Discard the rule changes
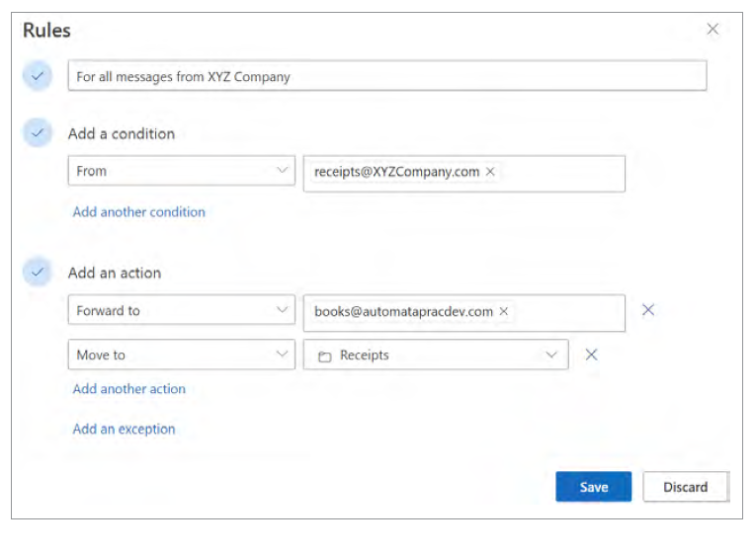756x554 pixels. click(x=685, y=487)
